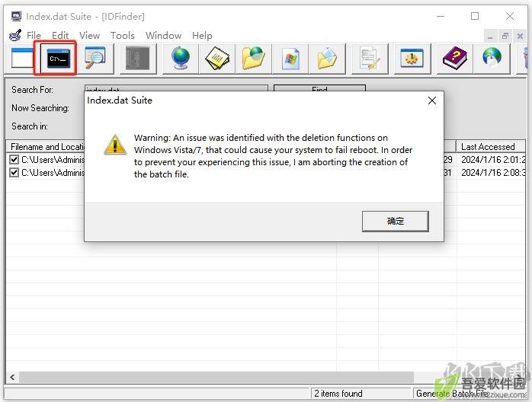The height and width of the screenshot is (402, 532).
Task: Open the magnifier search viewer icon
Action: (95, 58)
